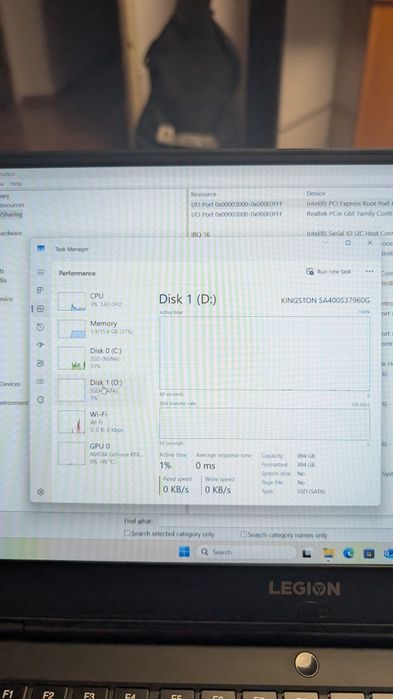The width and height of the screenshot is (393, 699).
Task: Select GPU 0 in performance list
Action: click(x=101, y=453)
